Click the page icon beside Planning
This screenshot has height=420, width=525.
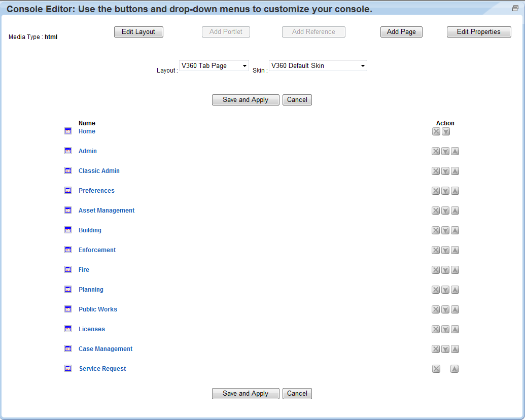point(68,289)
